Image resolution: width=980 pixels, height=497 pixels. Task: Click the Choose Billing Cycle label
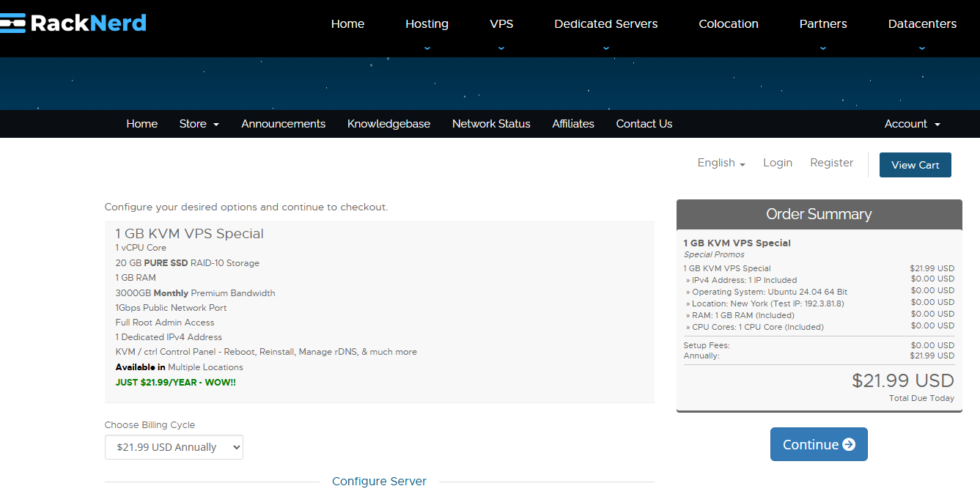150,425
